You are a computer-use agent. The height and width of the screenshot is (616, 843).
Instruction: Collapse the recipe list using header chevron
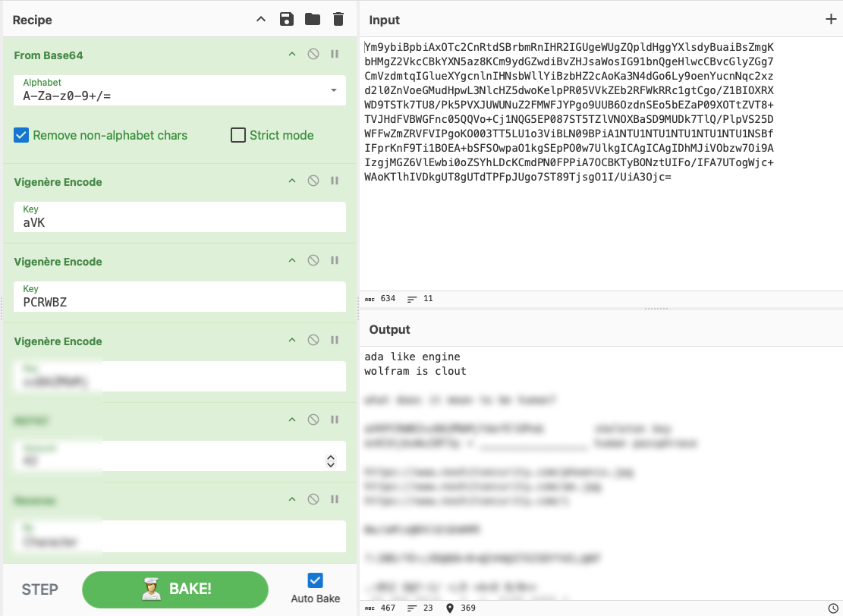(x=261, y=20)
